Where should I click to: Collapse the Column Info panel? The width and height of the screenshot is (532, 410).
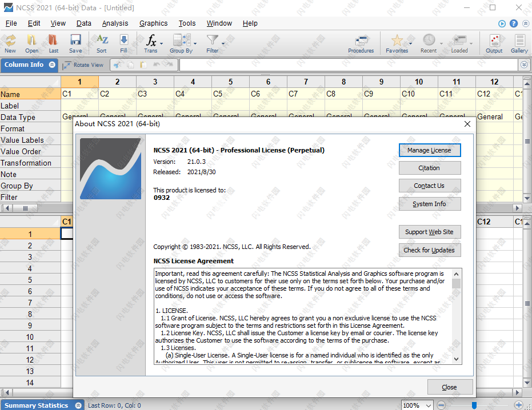[x=52, y=65]
